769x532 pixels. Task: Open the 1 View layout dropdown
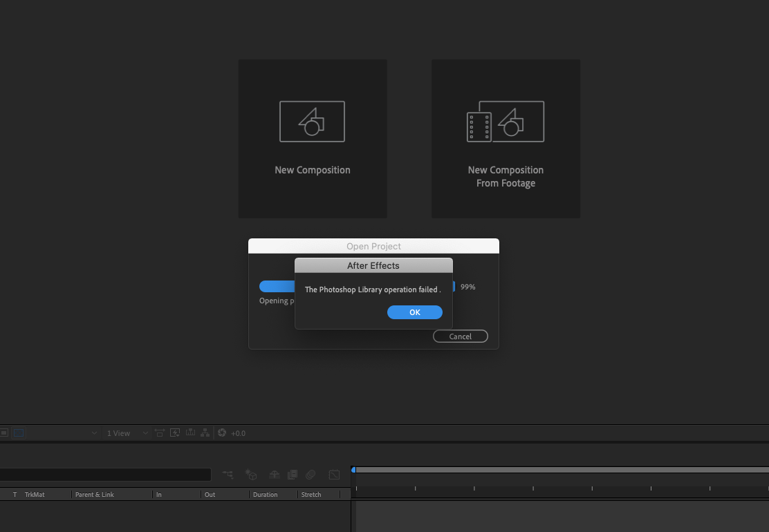(127, 433)
